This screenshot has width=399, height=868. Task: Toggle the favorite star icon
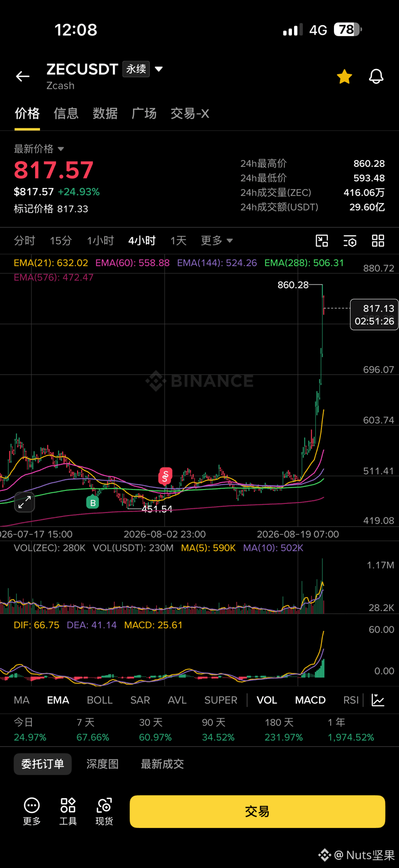tap(345, 76)
